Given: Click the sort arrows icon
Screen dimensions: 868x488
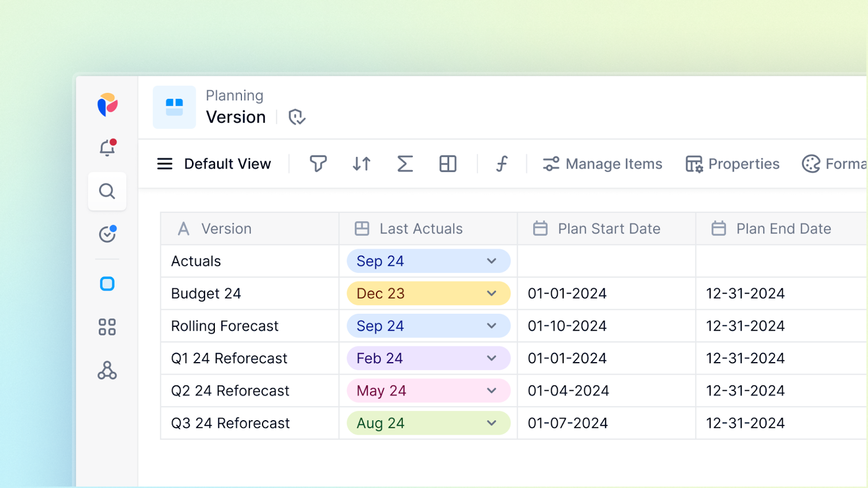Looking at the screenshot, I should pos(361,163).
